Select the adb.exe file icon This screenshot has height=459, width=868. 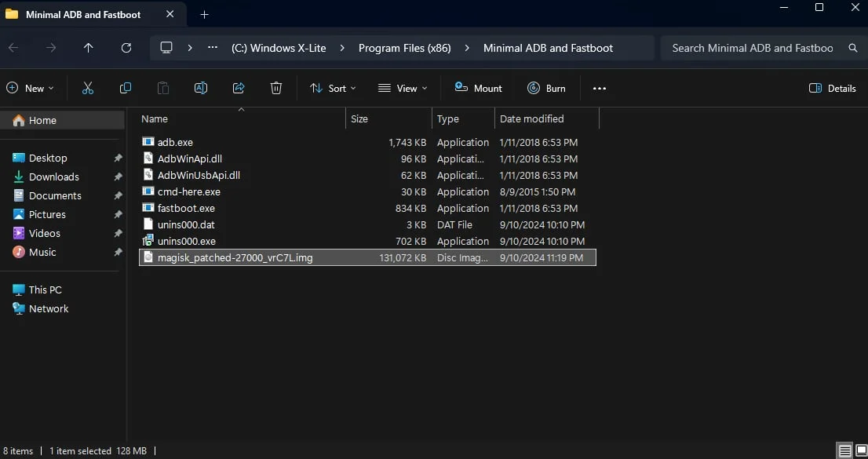148,142
